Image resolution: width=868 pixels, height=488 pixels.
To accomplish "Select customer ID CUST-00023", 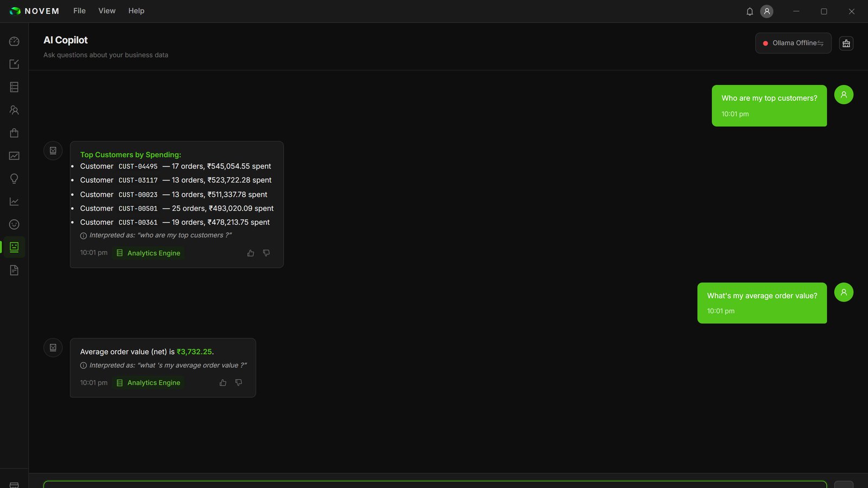I will pos(138,195).
